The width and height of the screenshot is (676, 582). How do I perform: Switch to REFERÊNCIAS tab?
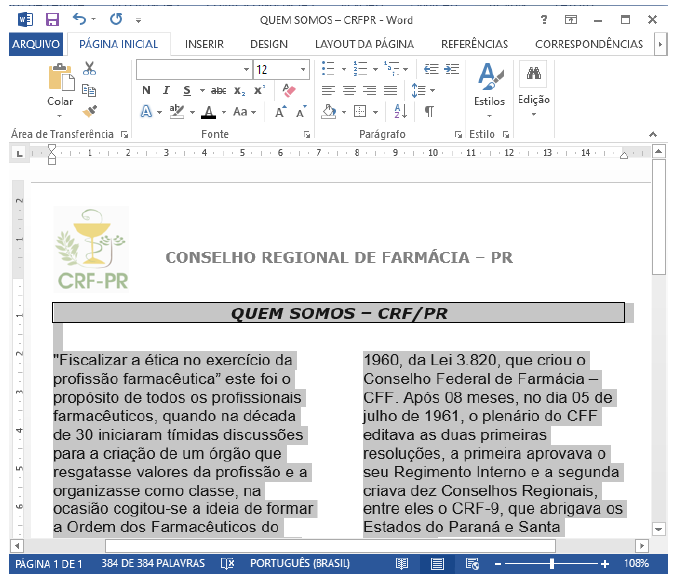click(x=474, y=44)
